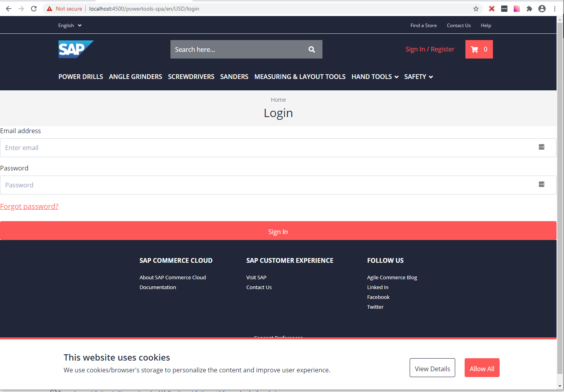Open the shopping cart
Screen dimensions: 564x392
479,49
